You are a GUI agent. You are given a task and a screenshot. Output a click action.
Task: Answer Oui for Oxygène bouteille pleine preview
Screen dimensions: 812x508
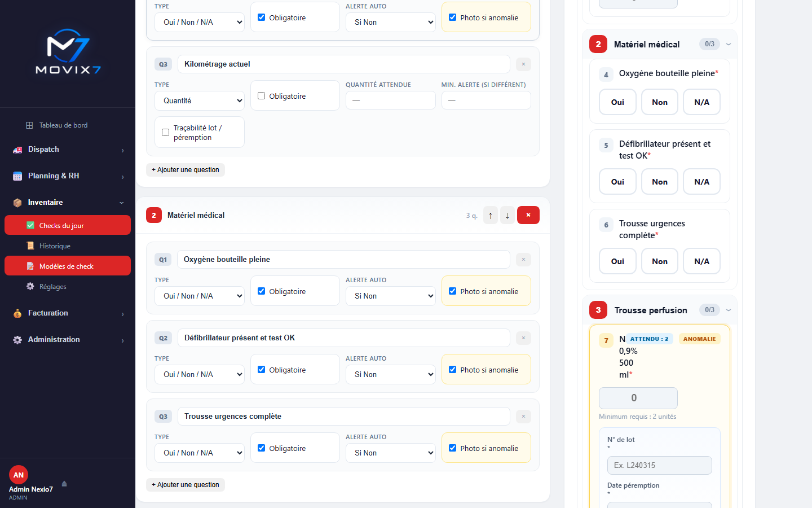point(617,102)
